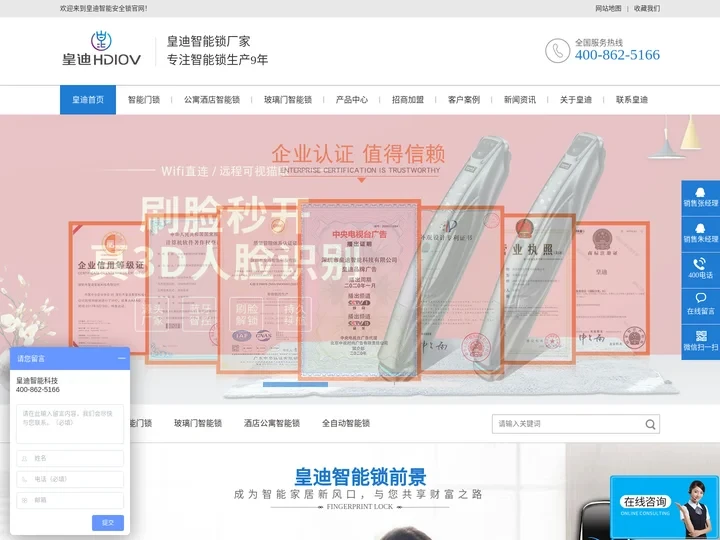Open 客户案例 menu item
Viewport: 720px width, 540px height.
[x=464, y=100]
